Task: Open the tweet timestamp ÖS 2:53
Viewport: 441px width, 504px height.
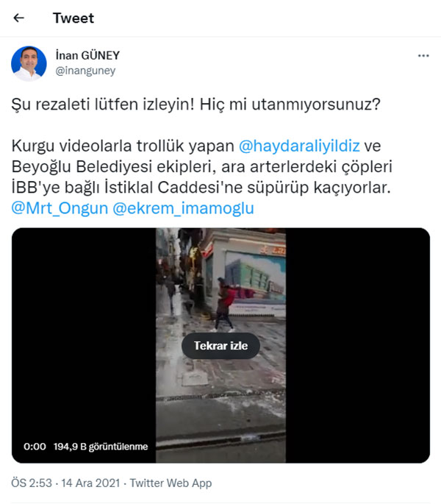Action: click(32, 483)
